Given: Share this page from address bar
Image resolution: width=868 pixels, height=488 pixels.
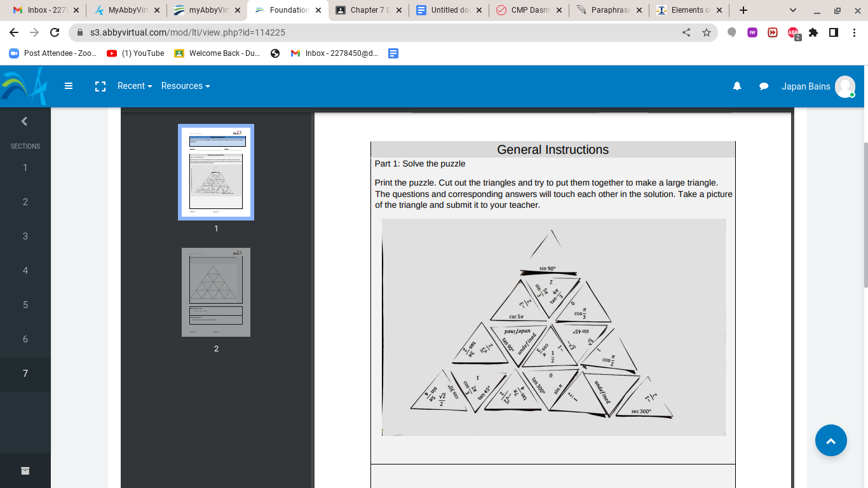Looking at the screenshot, I should click(x=686, y=32).
